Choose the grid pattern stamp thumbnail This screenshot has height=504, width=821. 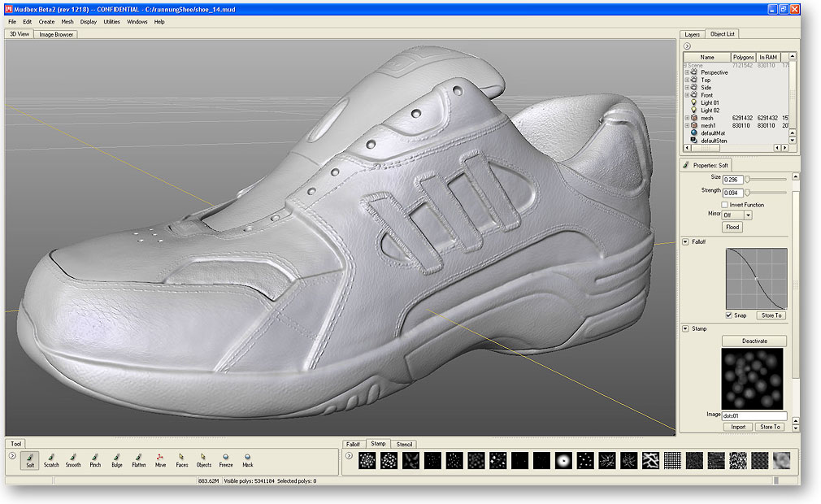(672, 461)
